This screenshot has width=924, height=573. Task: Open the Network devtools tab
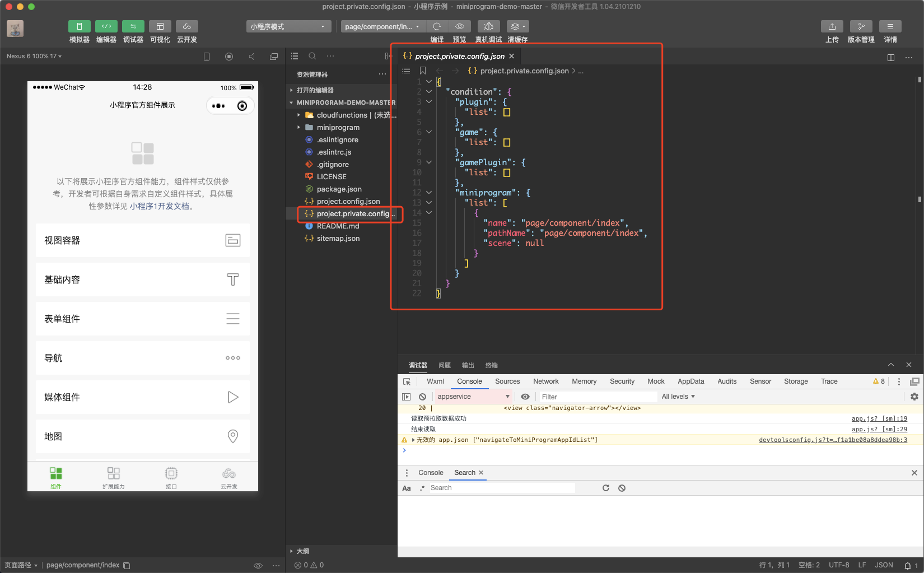(x=546, y=381)
